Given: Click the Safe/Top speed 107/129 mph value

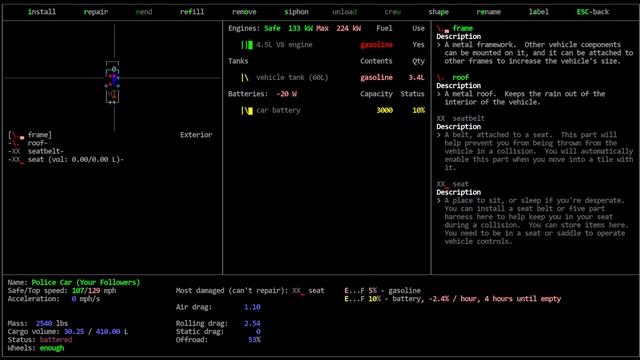Looking at the screenshot, I should [94, 291].
